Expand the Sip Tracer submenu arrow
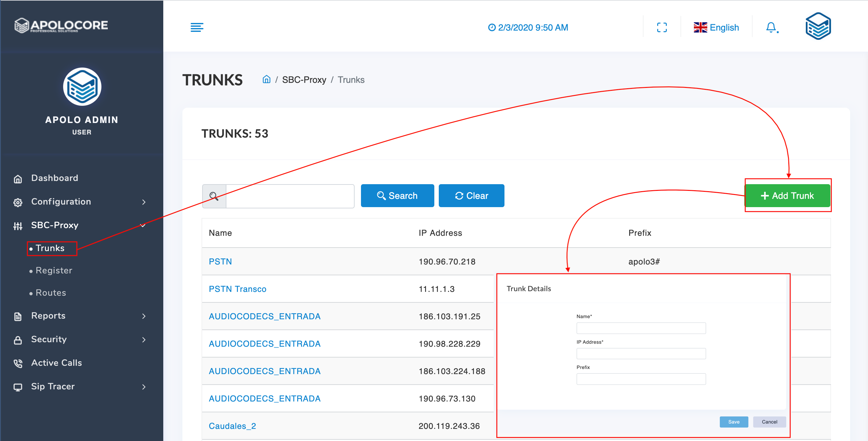Viewport: 868px width, 441px height. pyautogui.click(x=144, y=387)
